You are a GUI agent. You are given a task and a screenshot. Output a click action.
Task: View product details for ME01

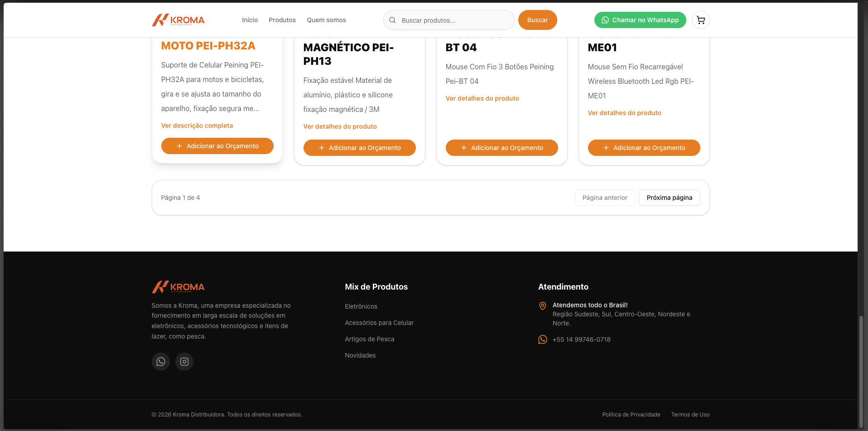tap(625, 113)
